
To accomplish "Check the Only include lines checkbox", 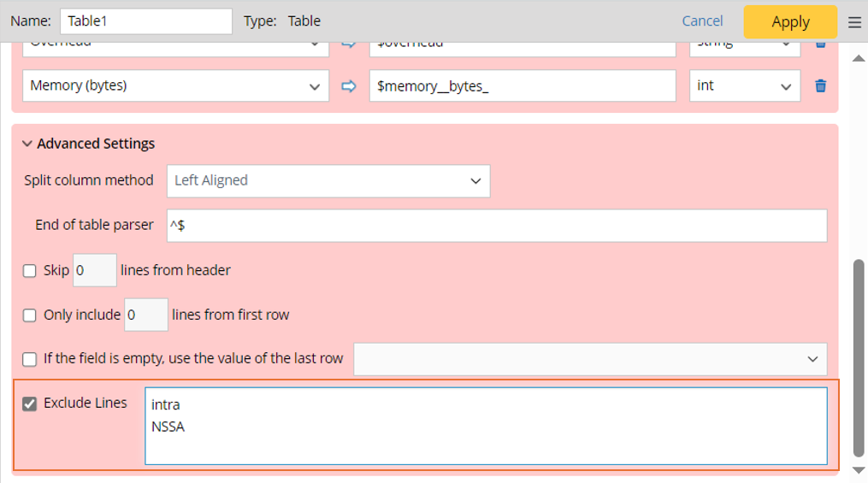I will coord(30,315).
